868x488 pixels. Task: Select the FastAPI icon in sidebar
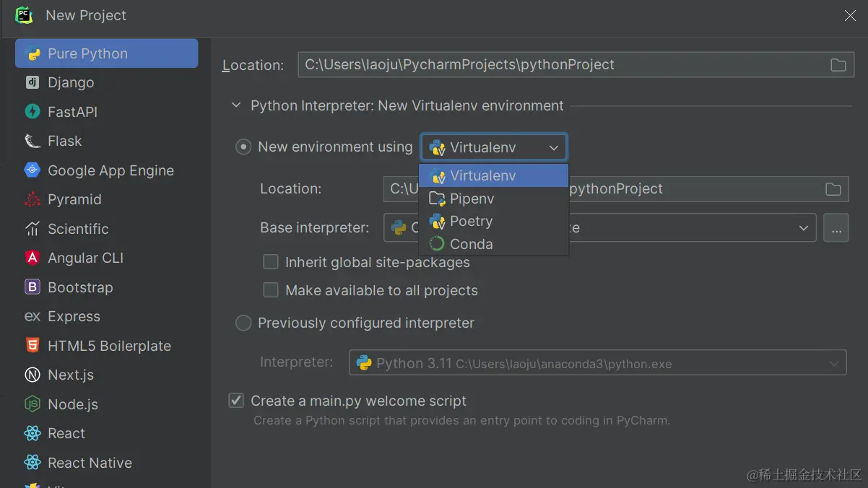click(32, 112)
